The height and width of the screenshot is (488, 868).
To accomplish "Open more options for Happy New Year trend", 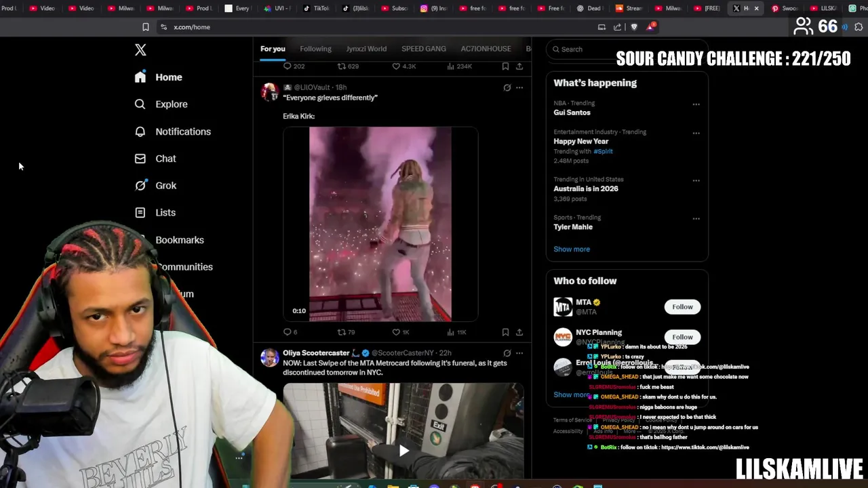I will pos(696,133).
